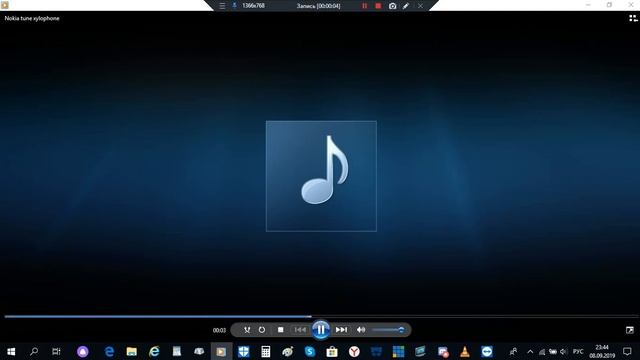
Task: Open File Explorer from taskbar
Action: click(131, 351)
